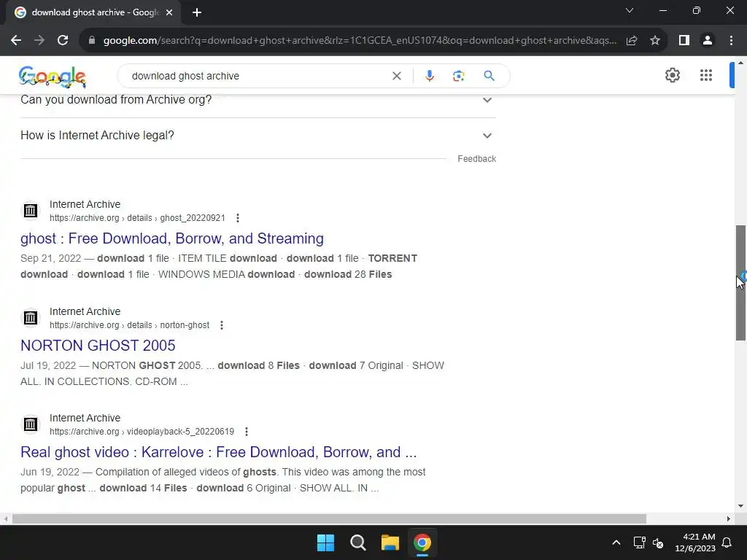
Task: Open Chrome side panel
Action: click(684, 41)
